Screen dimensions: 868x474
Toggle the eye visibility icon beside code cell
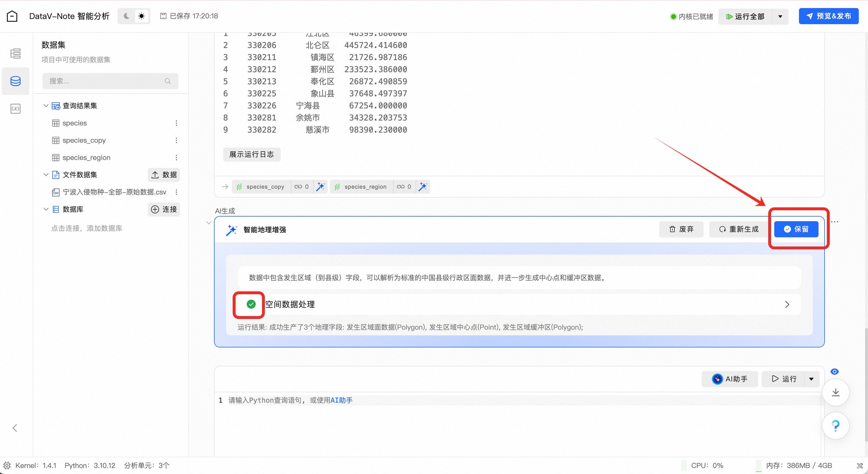[834, 372]
